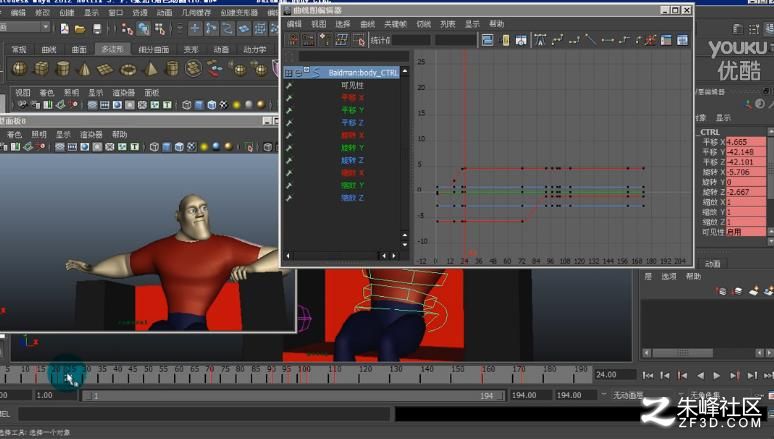Click channel box scroll-up arrow beside _CTRL

[770, 131]
